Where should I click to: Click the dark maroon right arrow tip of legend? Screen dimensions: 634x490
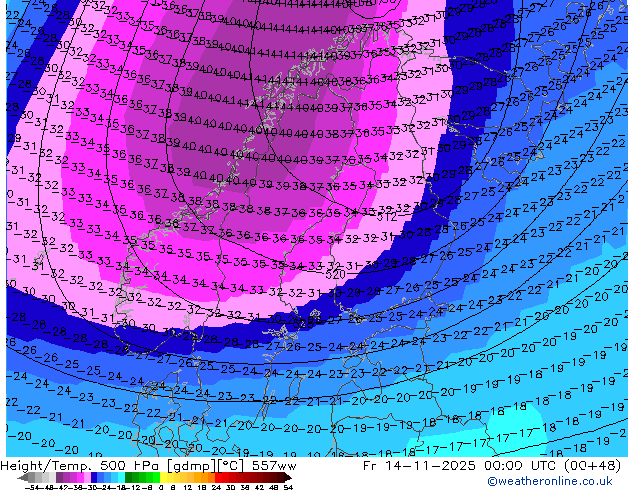point(288,478)
